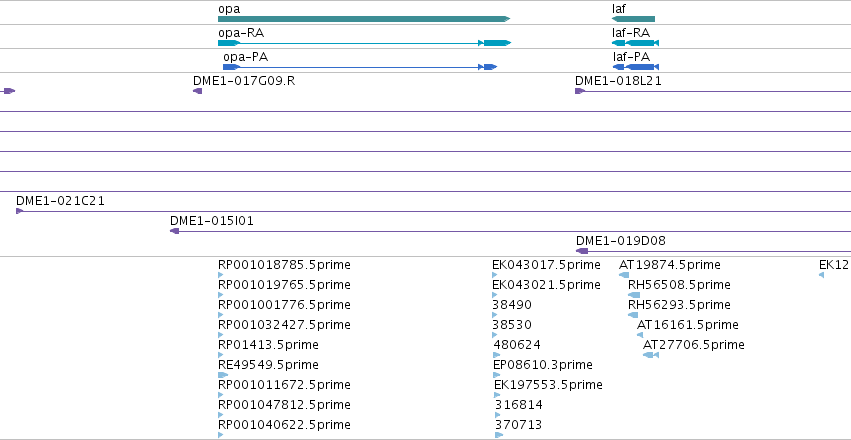Open the EP08610.3prime feature label
851x440 pixels.
[543, 365]
